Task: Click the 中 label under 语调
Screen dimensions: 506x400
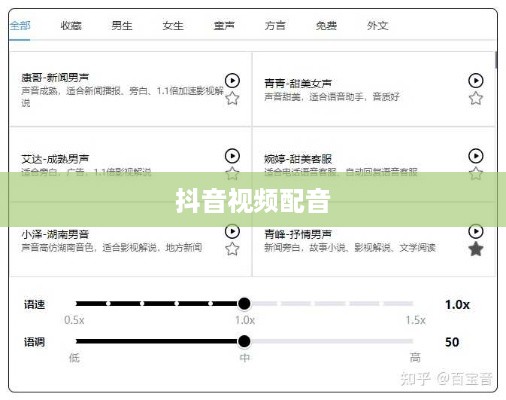Action: click(245, 358)
